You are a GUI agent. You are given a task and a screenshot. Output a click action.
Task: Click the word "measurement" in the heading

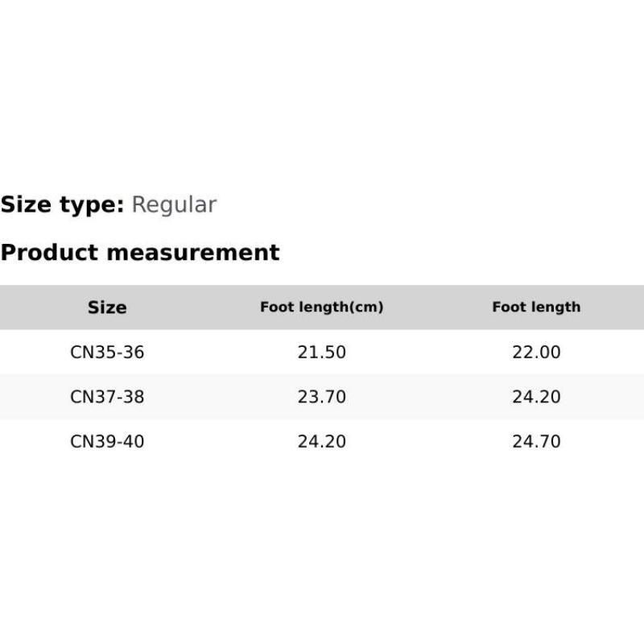193,253
